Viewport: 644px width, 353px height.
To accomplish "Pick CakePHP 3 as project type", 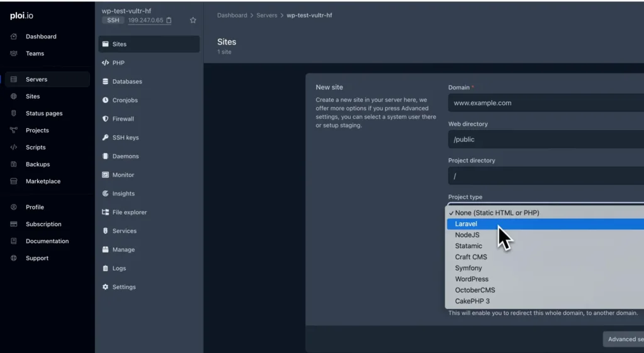I will pos(545,301).
